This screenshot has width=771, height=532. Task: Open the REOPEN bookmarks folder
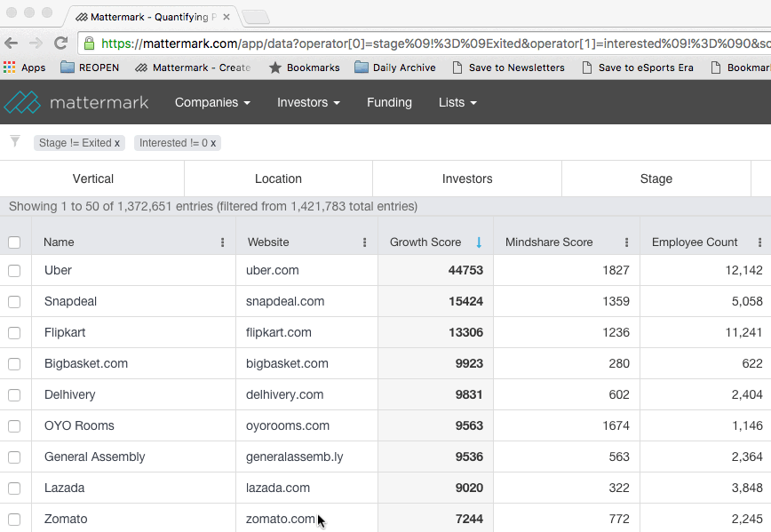click(90, 67)
